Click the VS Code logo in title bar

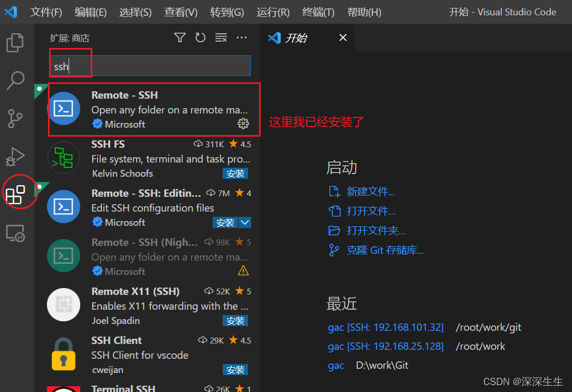point(11,12)
